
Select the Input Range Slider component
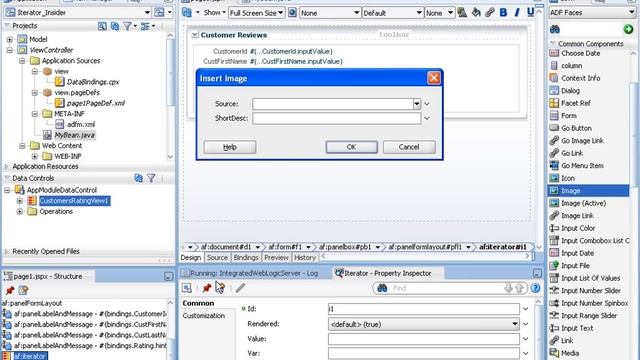pos(589,316)
